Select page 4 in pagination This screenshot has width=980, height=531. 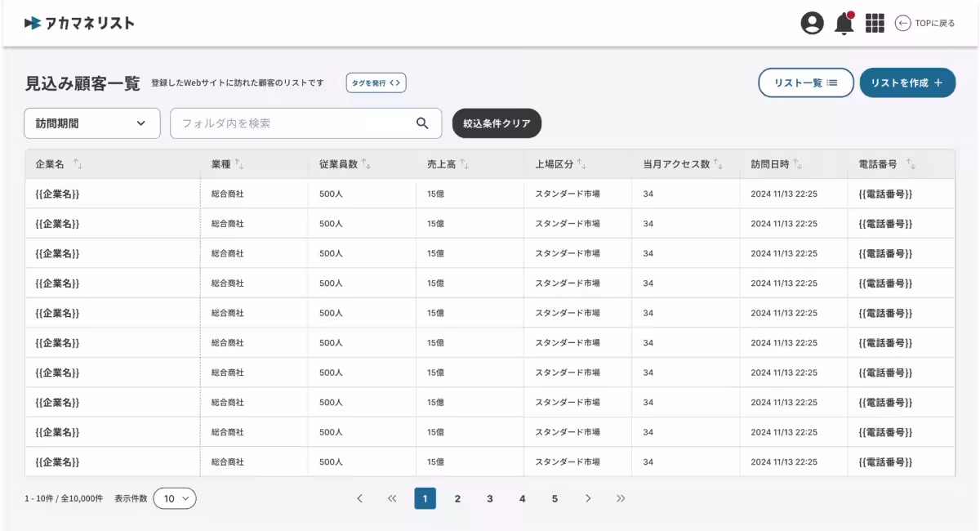523,498
